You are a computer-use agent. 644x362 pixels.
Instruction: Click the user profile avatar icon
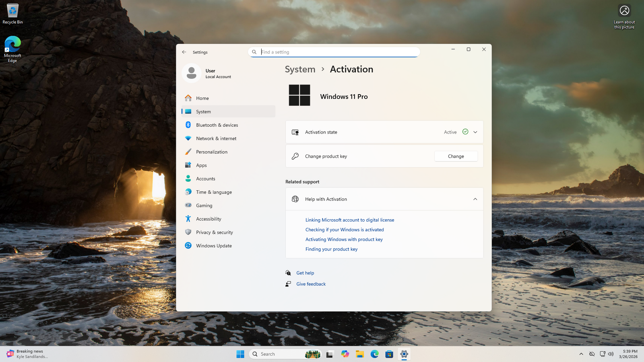192,73
